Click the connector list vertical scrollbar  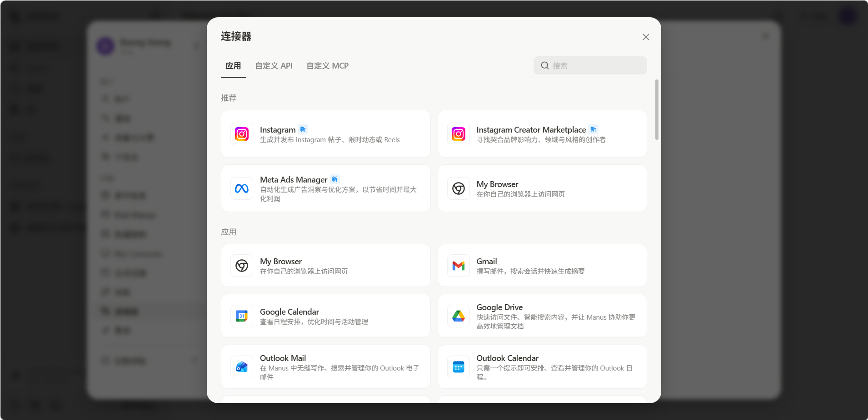657,110
